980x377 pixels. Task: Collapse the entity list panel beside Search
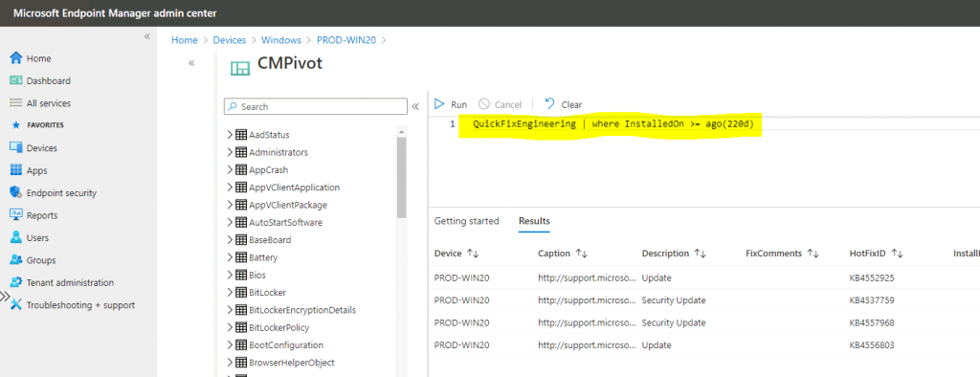pos(415,106)
